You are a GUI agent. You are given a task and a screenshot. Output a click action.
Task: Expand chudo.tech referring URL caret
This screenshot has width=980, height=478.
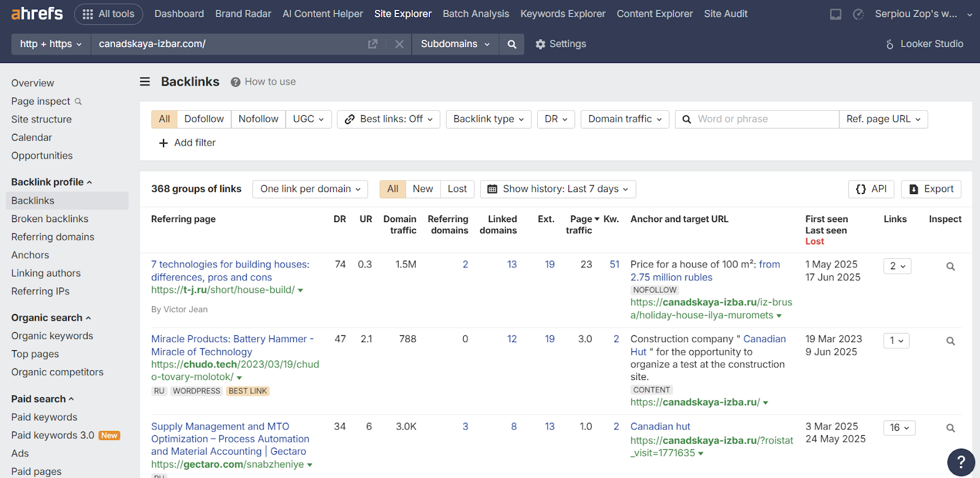click(x=239, y=378)
